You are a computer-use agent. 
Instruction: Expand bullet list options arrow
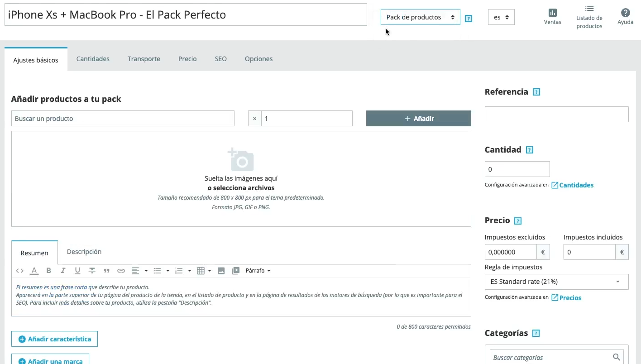coord(168,271)
